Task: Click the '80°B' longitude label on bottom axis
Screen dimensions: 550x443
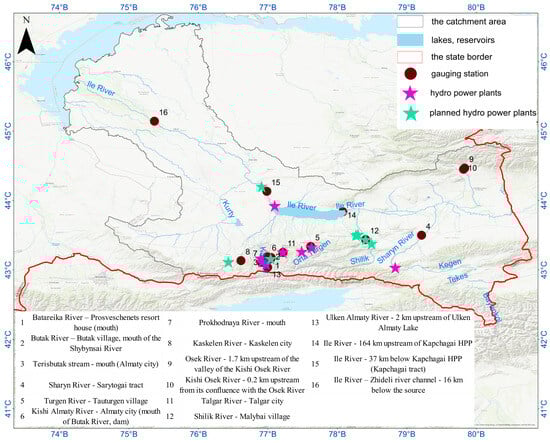Action: tap(476, 434)
